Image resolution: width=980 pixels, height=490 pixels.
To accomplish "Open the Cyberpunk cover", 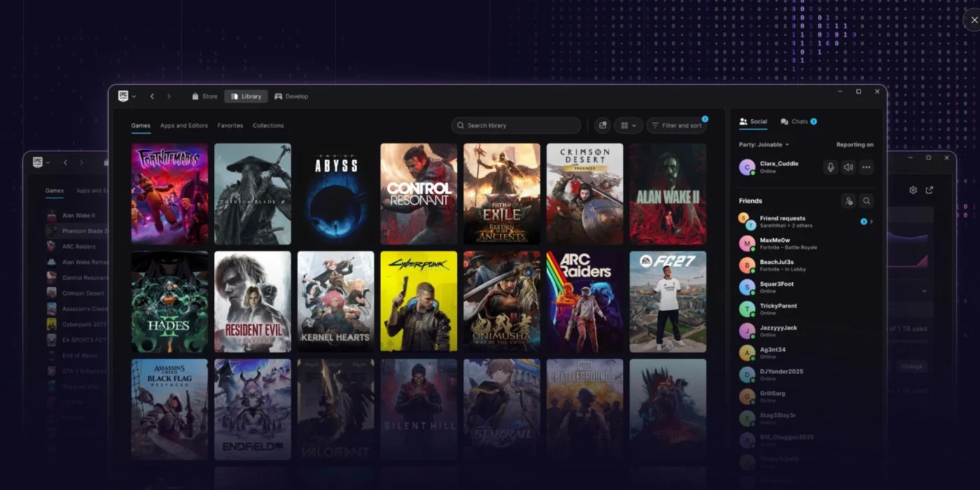I will click(x=419, y=302).
